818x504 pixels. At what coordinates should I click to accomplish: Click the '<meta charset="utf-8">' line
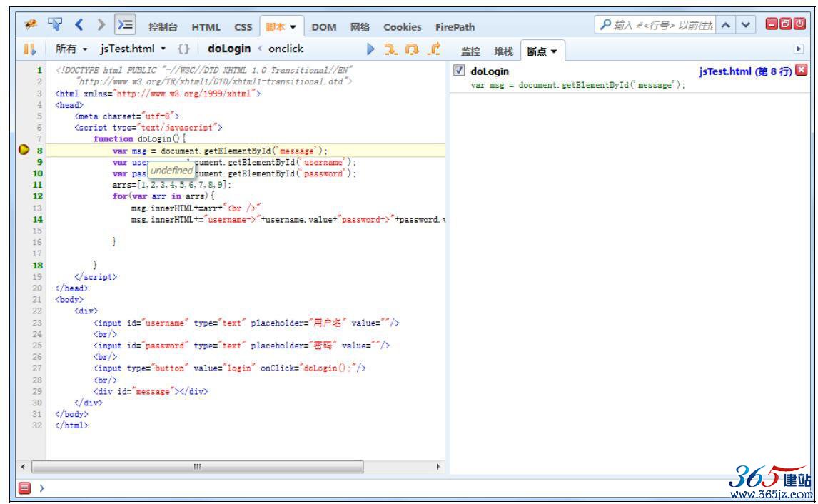coord(127,116)
